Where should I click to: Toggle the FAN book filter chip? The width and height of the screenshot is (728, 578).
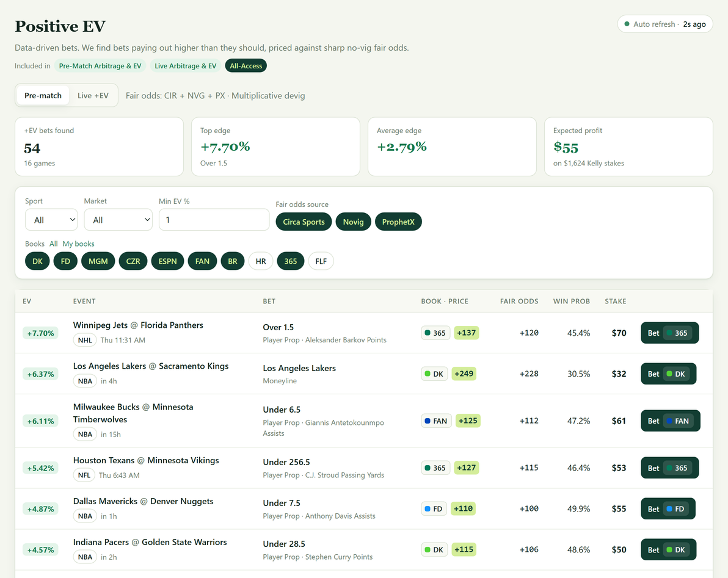click(202, 261)
